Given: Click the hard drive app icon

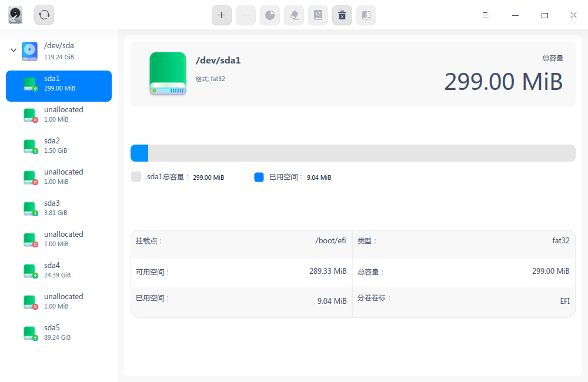Looking at the screenshot, I should [15, 15].
